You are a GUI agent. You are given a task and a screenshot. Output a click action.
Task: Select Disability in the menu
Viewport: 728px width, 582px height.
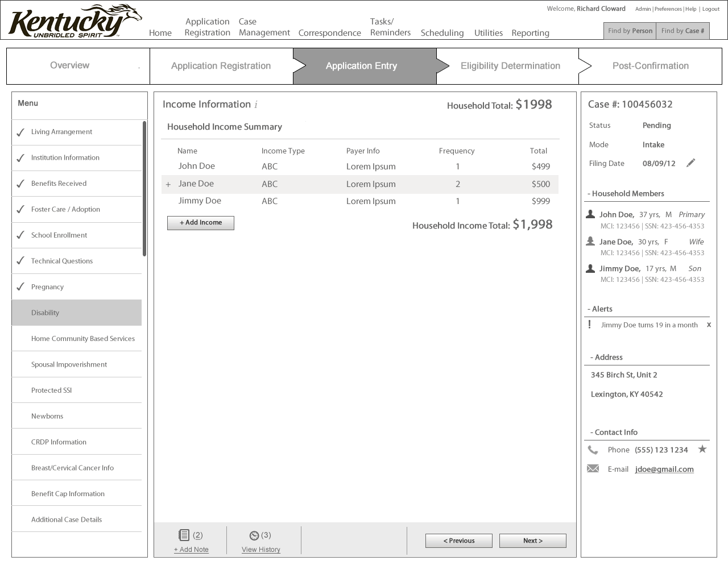[x=77, y=313]
